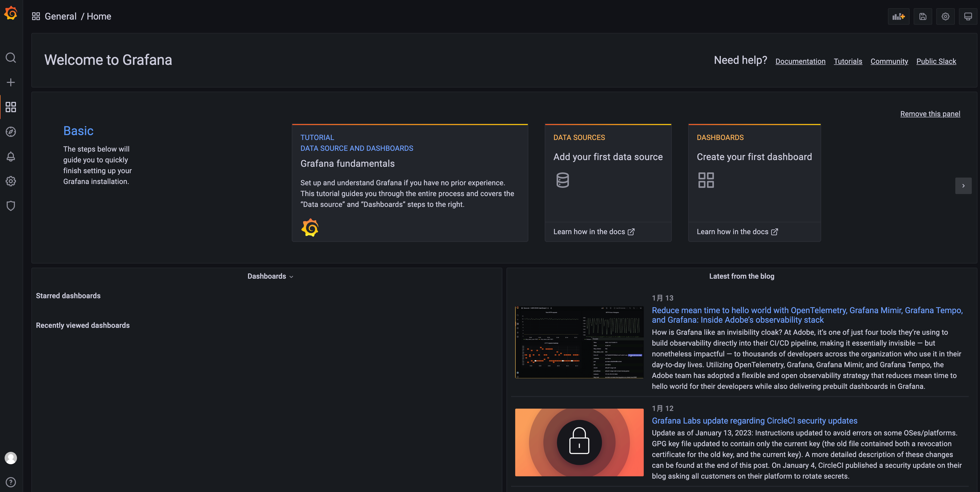
Task: Open the search icon in sidebar
Action: 11,57
